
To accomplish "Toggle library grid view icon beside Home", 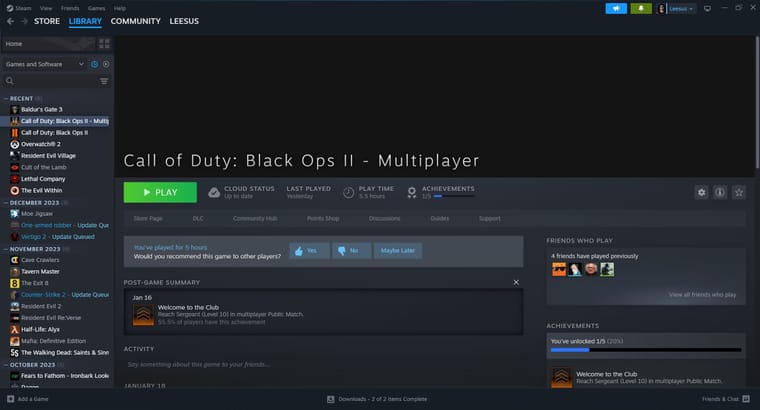I will [x=104, y=44].
